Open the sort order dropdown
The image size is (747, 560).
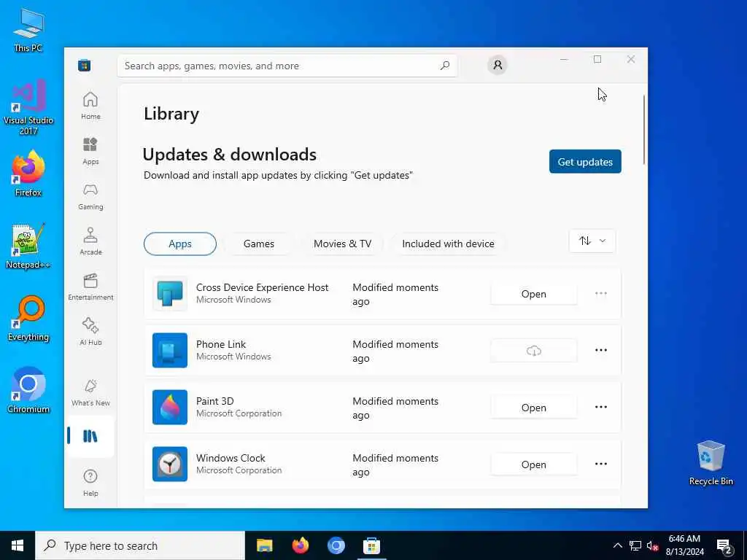tap(592, 241)
